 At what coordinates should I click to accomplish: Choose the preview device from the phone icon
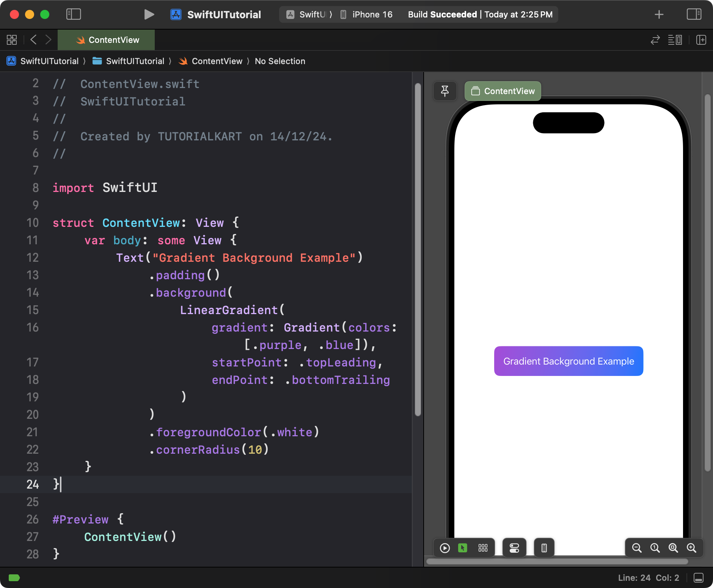click(544, 548)
